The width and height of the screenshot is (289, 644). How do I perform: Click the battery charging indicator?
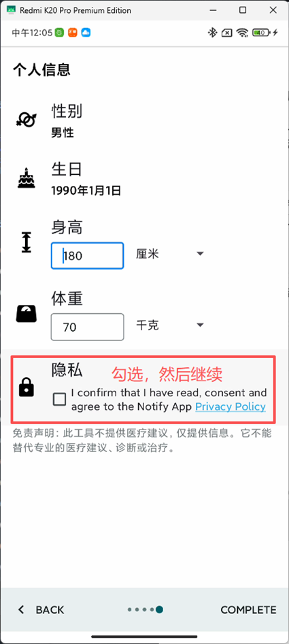[265, 33]
